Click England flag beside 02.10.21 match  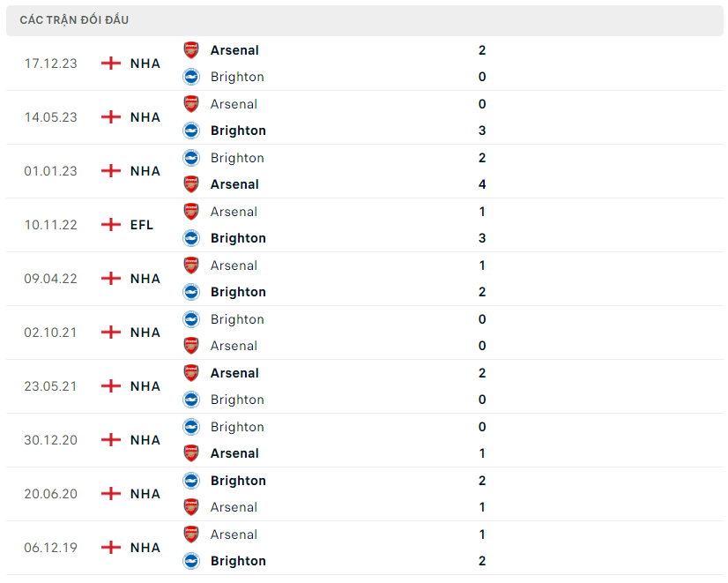coord(111,333)
